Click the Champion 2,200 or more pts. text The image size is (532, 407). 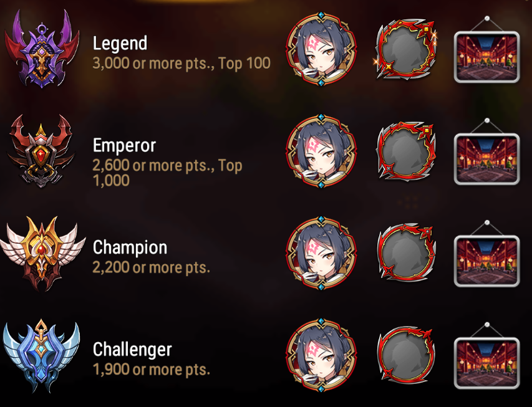(x=152, y=268)
